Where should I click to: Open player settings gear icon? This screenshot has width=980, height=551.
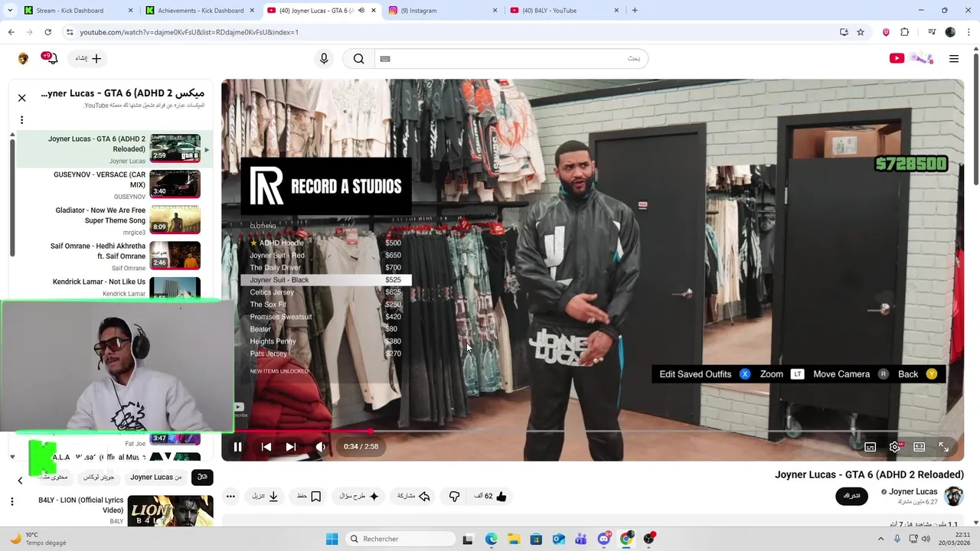point(894,447)
